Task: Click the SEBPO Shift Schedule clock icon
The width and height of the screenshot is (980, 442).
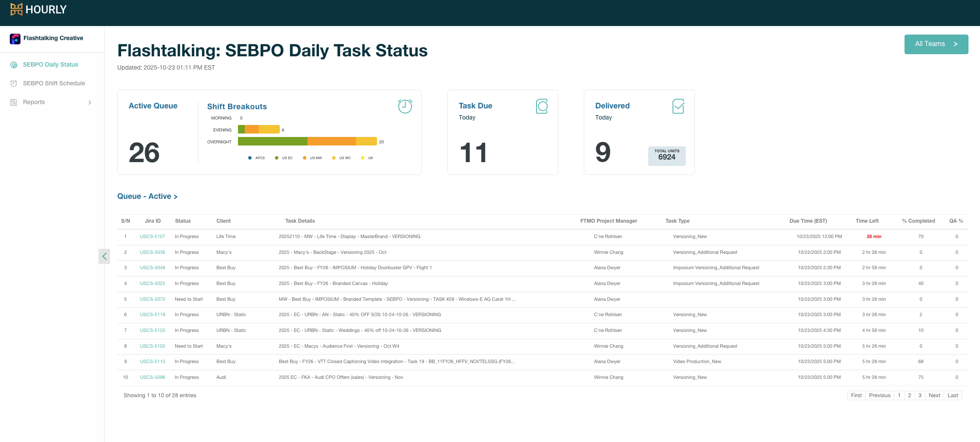Action: point(14,84)
